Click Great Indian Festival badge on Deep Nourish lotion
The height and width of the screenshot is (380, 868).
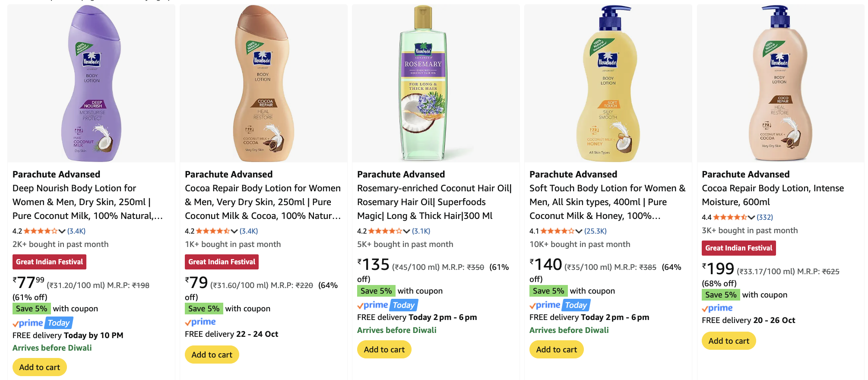click(49, 262)
